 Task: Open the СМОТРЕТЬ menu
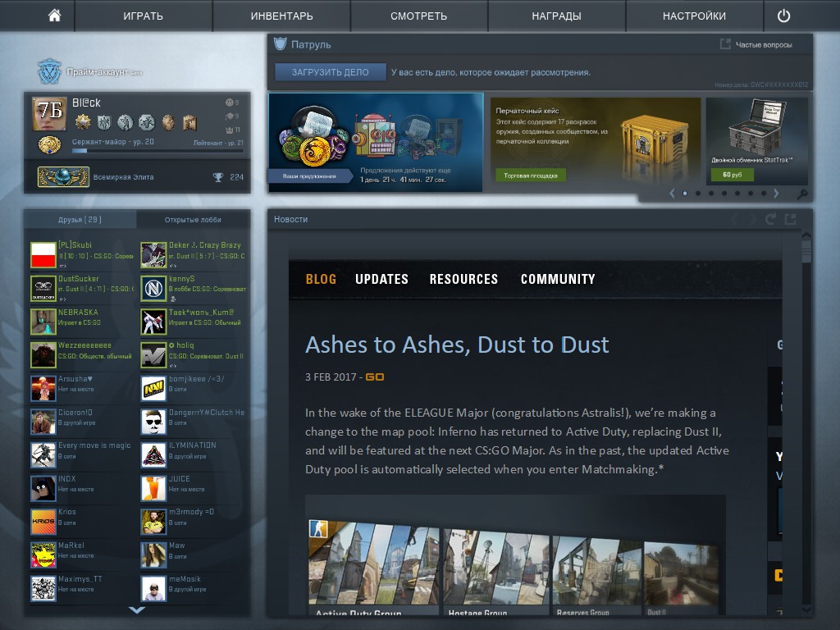coord(419,16)
